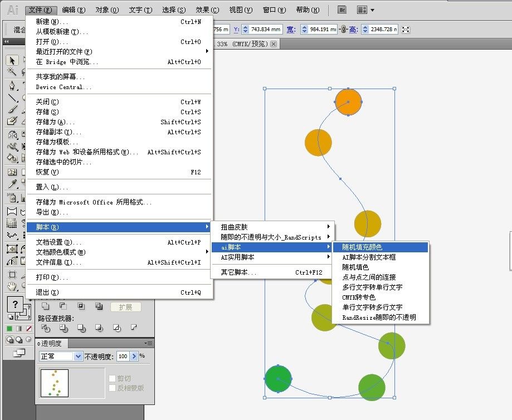
Task: Click second shape mode icon left of 扩展
Action: pyautogui.click(x=63, y=306)
